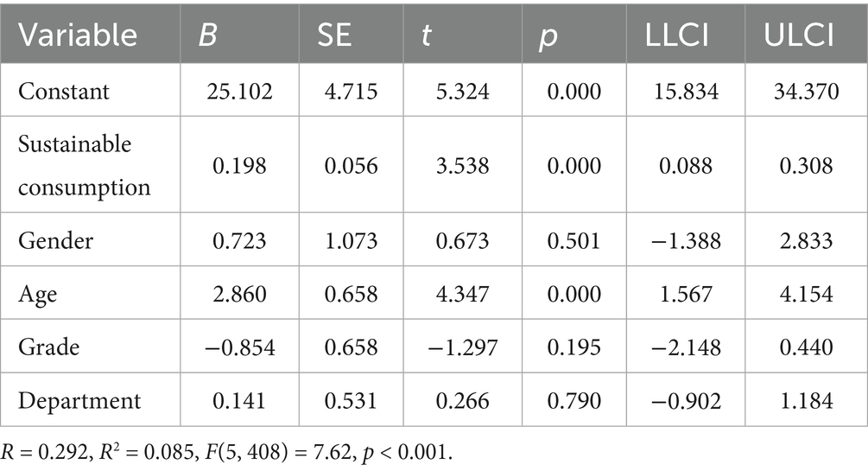The width and height of the screenshot is (868, 471).
Task: Click the 25.102 constant B value
Action: coord(240,92)
